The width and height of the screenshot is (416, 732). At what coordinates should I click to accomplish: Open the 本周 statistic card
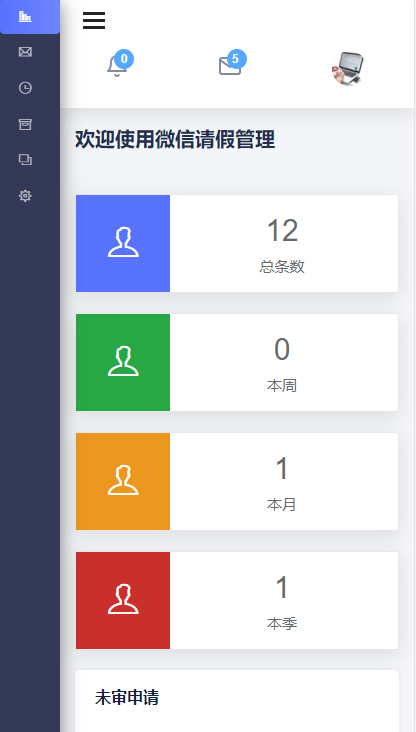point(237,362)
